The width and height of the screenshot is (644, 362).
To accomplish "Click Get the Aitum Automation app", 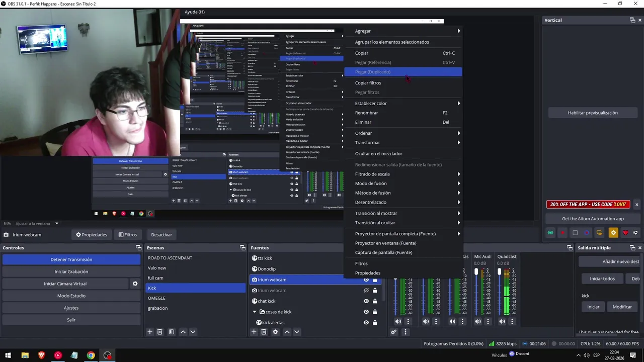I will (x=593, y=219).
